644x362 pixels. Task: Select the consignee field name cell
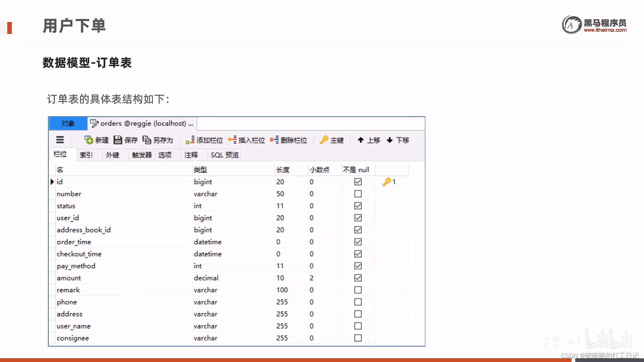click(x=124, y=338)
